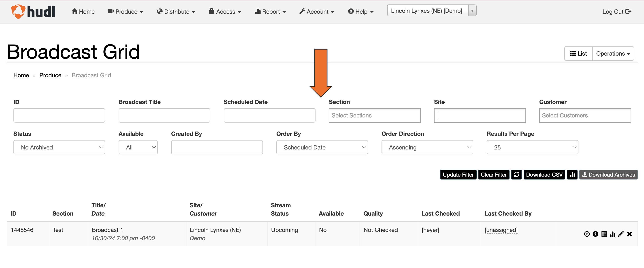Open the Lincoln Lynxes (NE) [Demo] selector
644x268 pixels.
[431, 11]
